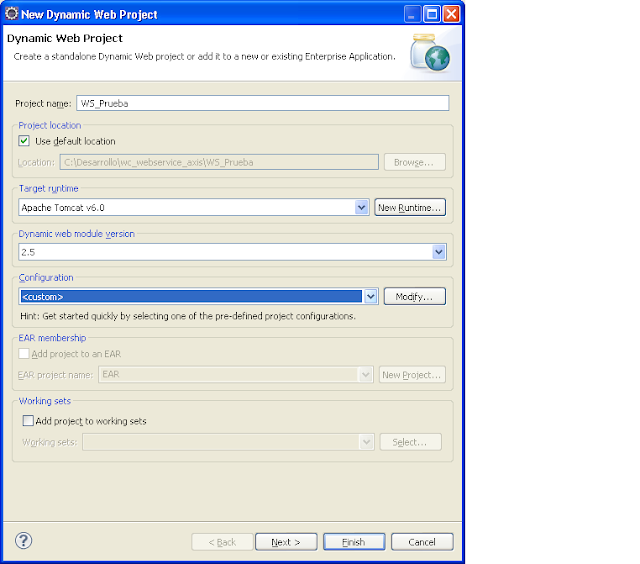The image size is (640, 564).
Task: Click the web project jar globe image
Action: click(x=431, y=53)
